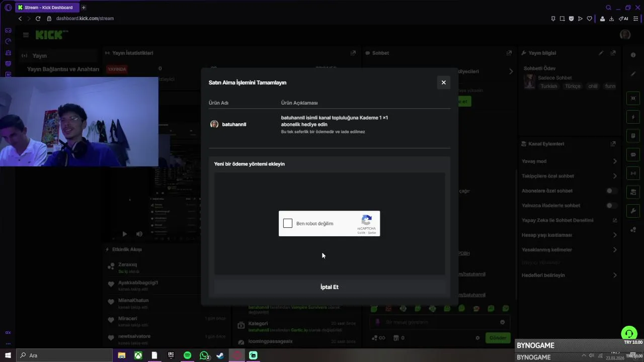This screenshot has height=362, width=644.
Task: Pop out Yayın İstatistikleri panel
Action: tap(353, 53)
